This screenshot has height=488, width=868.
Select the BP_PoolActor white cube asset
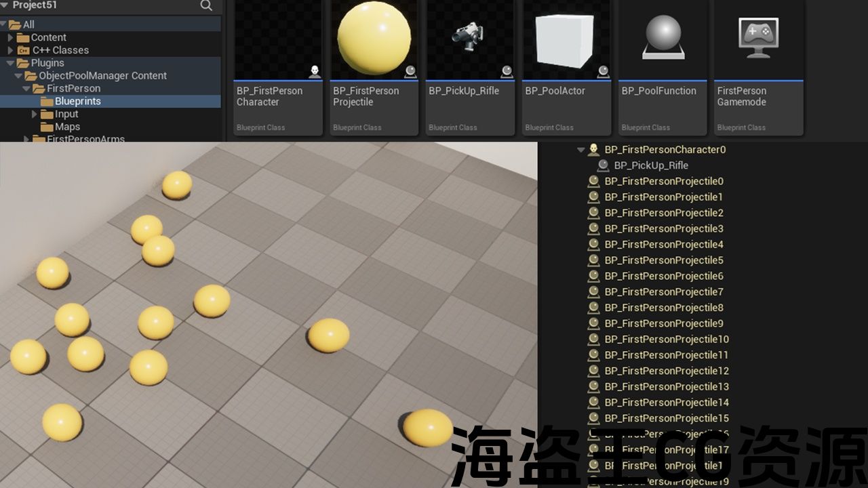point(566,39)
